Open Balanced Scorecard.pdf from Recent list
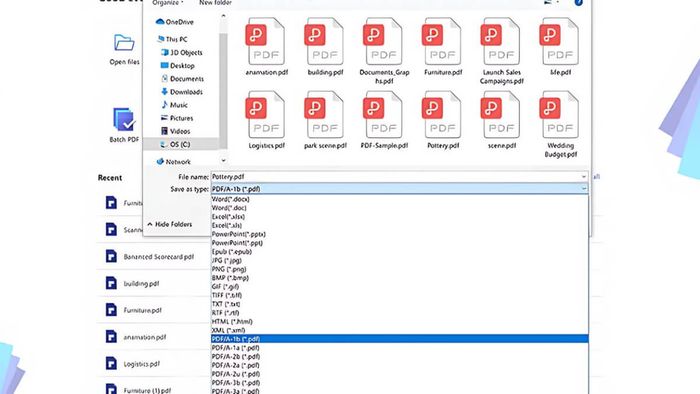The width and height of the screenshot is (700, 394). pos(158,257)
